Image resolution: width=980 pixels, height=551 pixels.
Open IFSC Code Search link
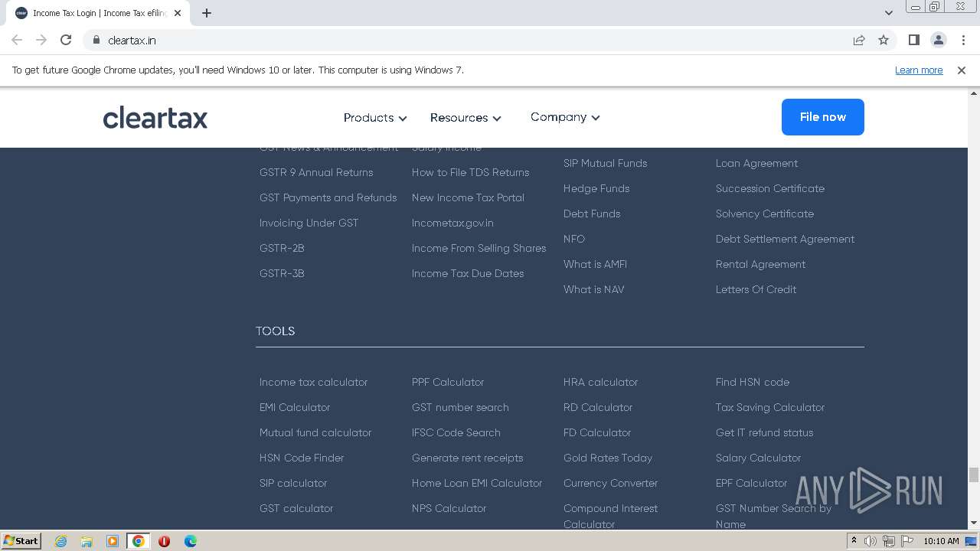[x=456, y=432]
